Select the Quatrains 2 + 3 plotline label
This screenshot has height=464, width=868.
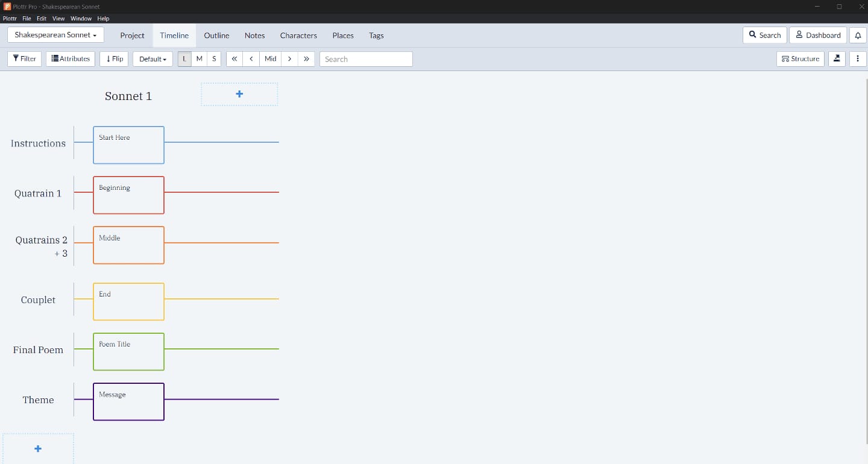[x=42, y=246]
